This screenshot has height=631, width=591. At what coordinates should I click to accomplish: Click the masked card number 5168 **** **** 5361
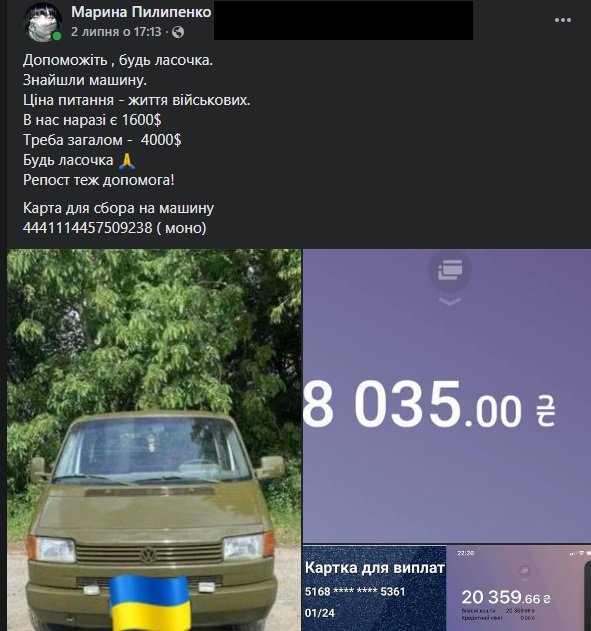click(355, 592)
